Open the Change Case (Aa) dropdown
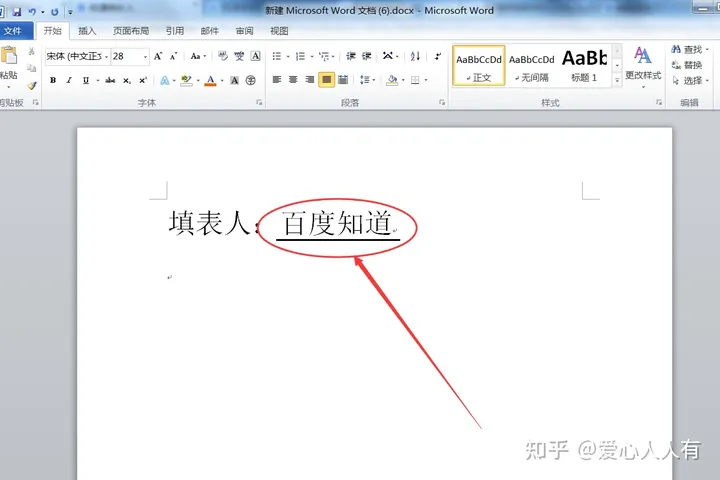The image size is (720, 480). coord(198,56)
